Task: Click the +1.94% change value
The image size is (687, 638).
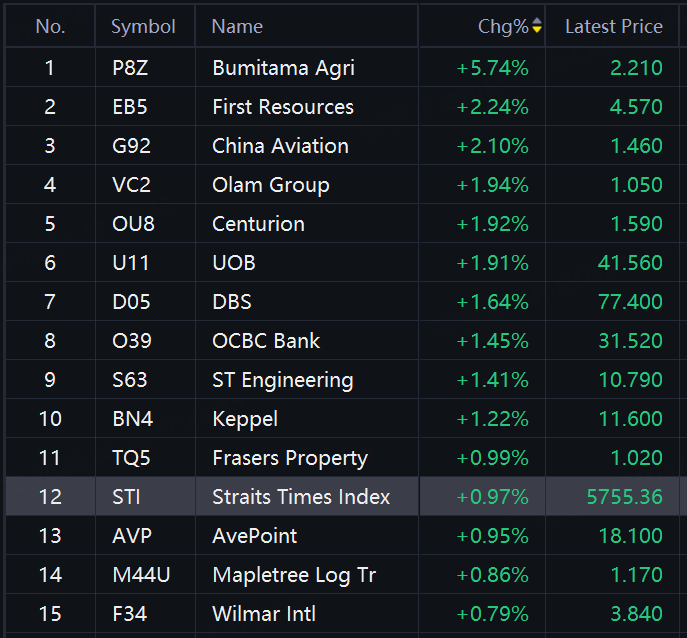Action: pos(492,185)
